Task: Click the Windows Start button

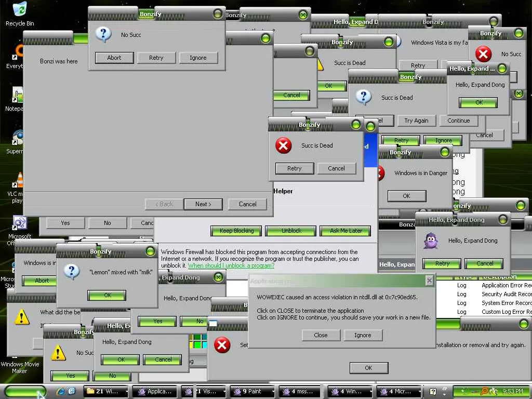Action: [x=25, y=392]
